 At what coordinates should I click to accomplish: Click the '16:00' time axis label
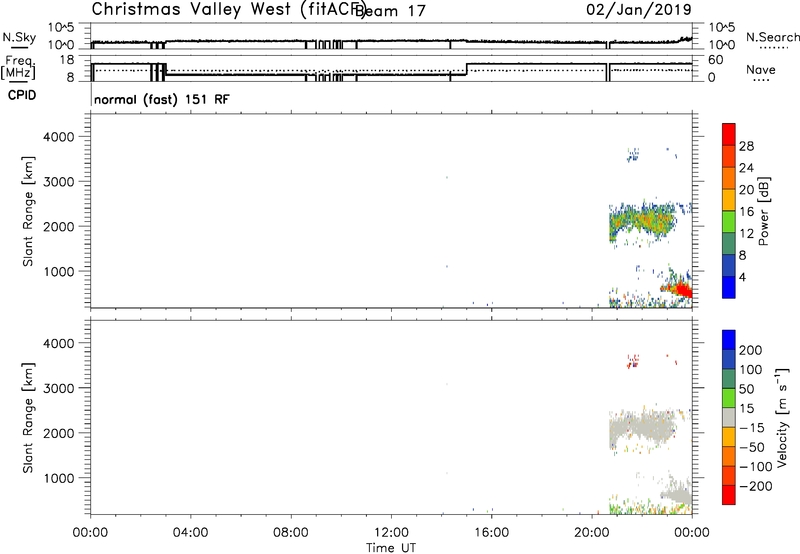click(491, 533)
